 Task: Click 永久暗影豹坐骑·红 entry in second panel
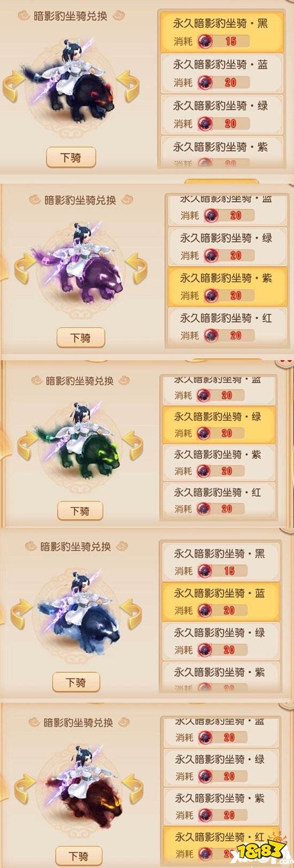(x=227, y=326)
